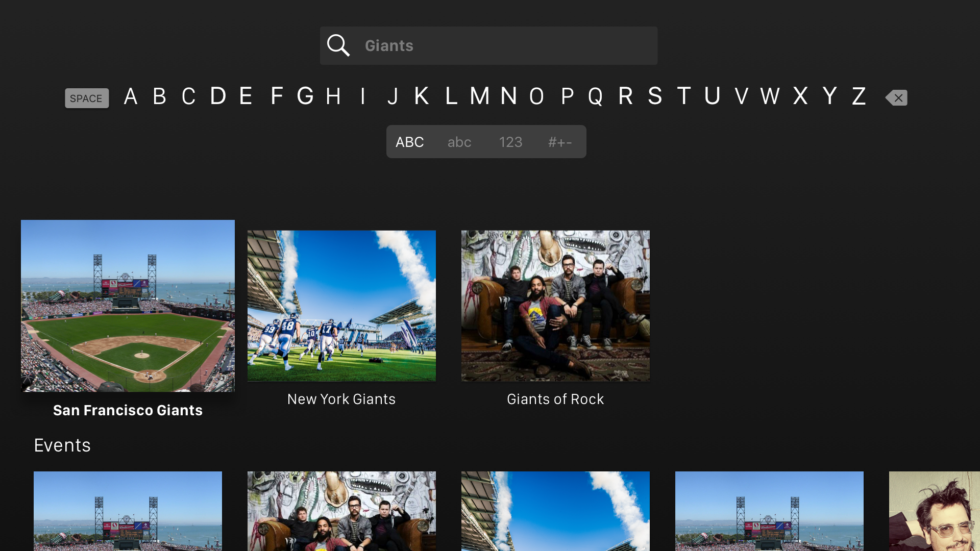980x551 pixels.
Task: Tap the SPACE key
Action: pos(87,98)
